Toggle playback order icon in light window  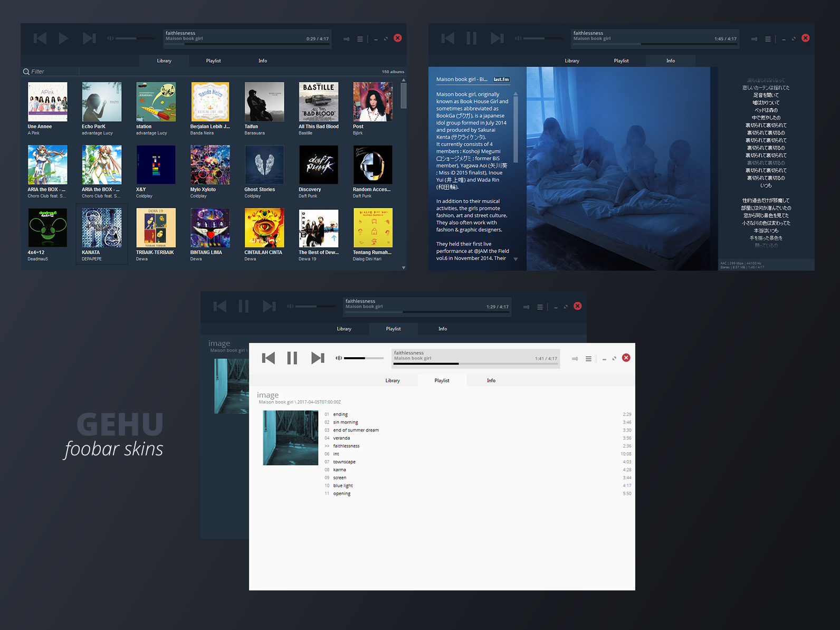(575, 359)
